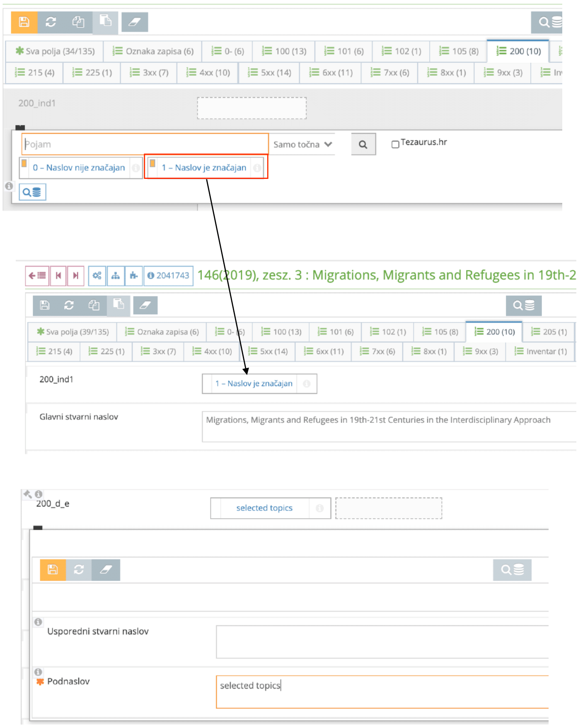
Task: Choose 1 – Naslov je značajan in red box
Action: point(204,168)
